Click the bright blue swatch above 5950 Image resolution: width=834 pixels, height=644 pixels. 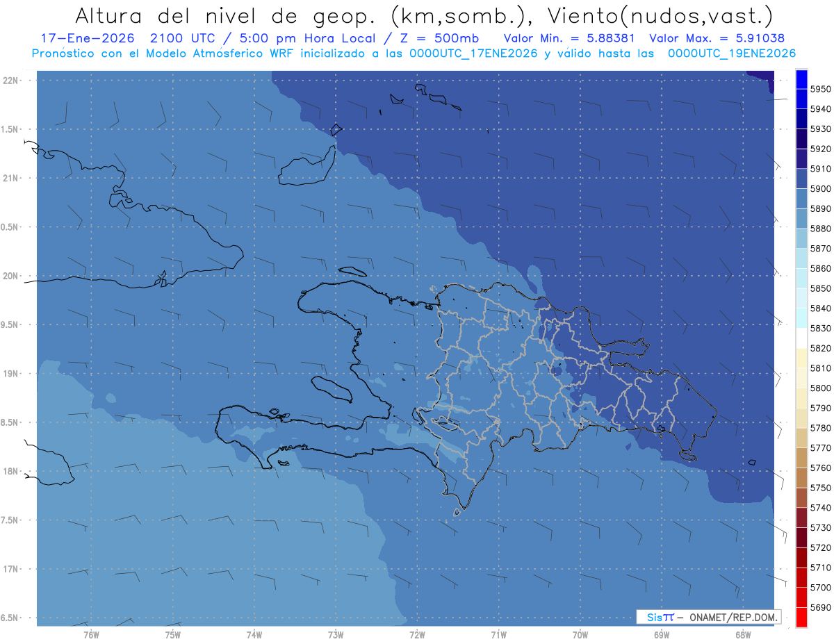pyautogui.click(x=801, y=79)
